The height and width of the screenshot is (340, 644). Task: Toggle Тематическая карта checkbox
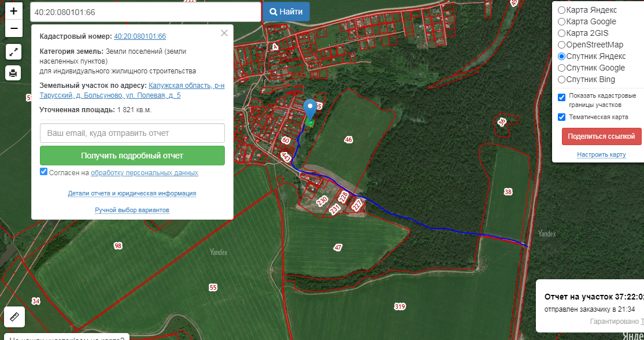[561, 117]
